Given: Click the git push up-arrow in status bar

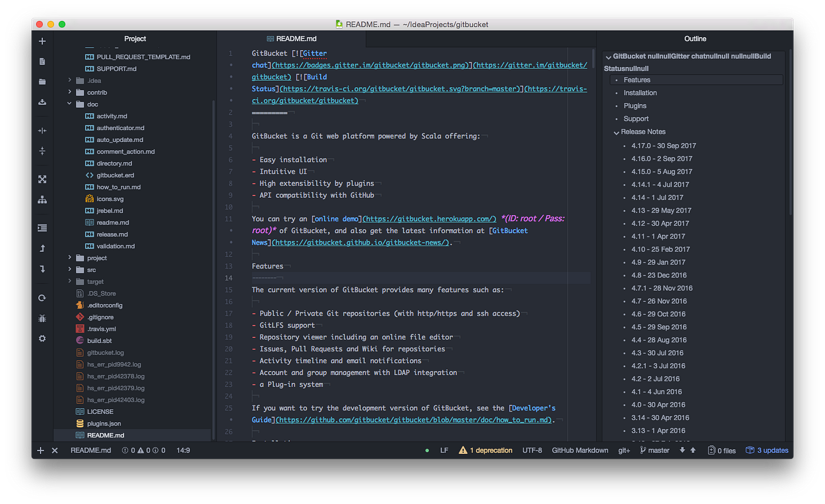Looking at the screenshot, I should tap(693, 450).
